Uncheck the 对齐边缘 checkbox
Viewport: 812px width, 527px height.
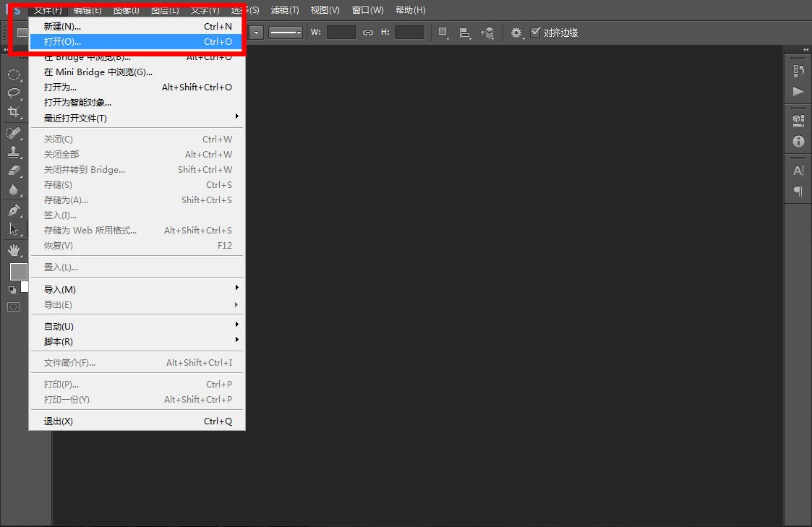(535, 33)
